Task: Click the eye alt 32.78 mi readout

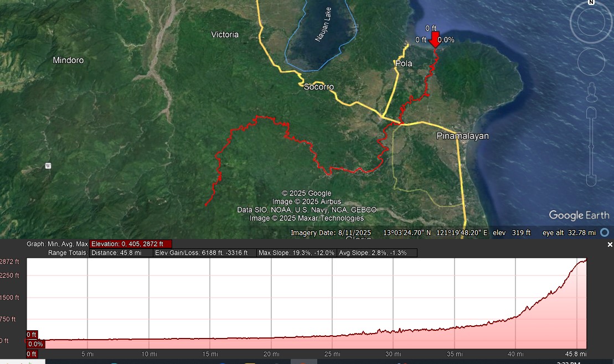Action: [569, 232]
